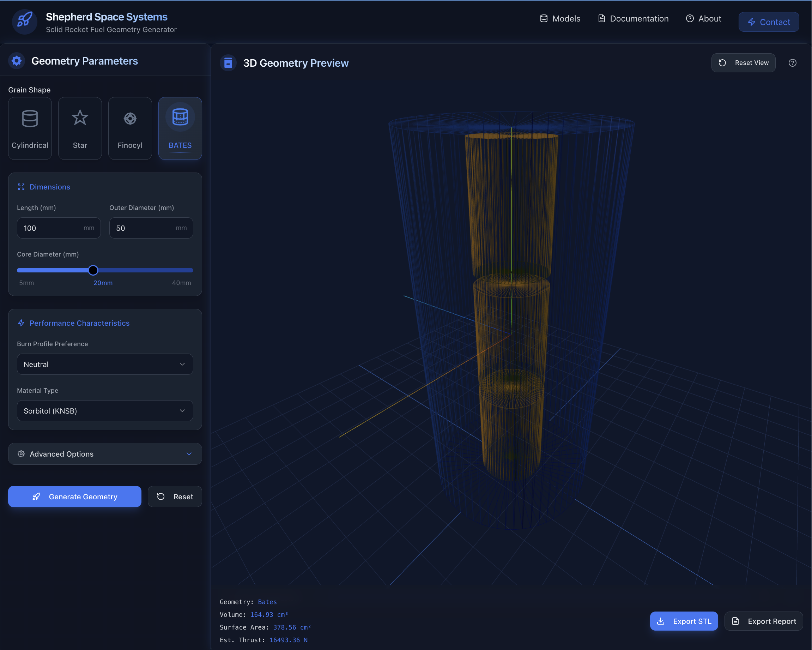812x650 pixels.
Task: Open the Material Type dropdown
Action: click(105, 411)
